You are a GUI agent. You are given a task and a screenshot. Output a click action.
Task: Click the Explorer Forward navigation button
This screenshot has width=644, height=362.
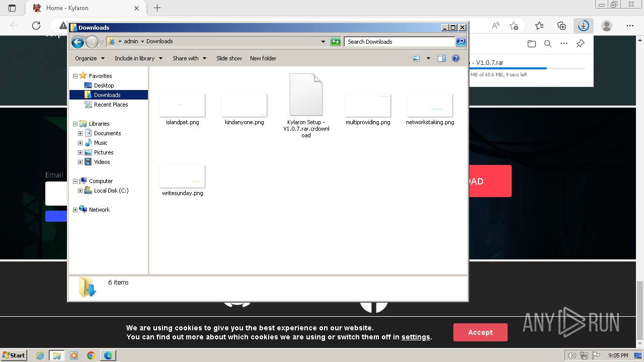click(92, 42)
